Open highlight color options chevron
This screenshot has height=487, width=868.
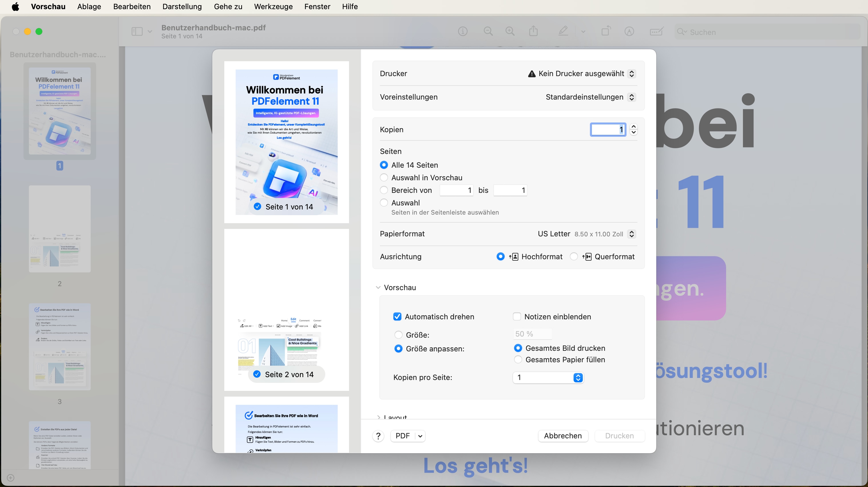[x=583, y=32]
